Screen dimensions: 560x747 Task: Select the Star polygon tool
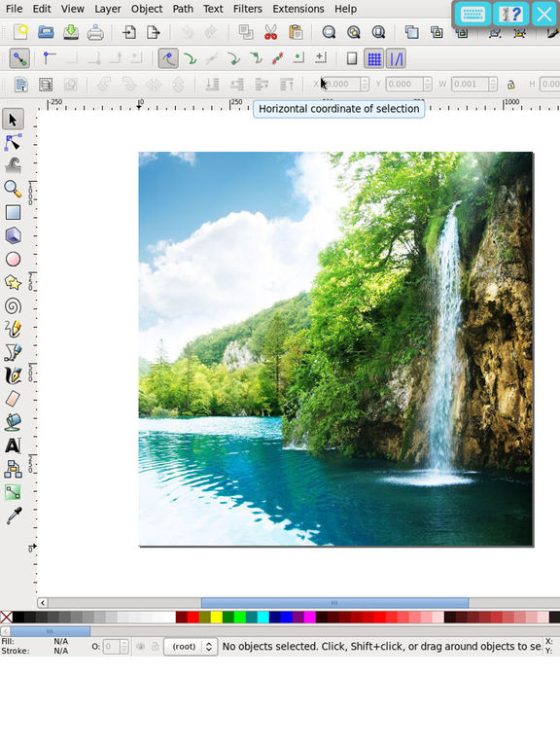pos(13,282)
